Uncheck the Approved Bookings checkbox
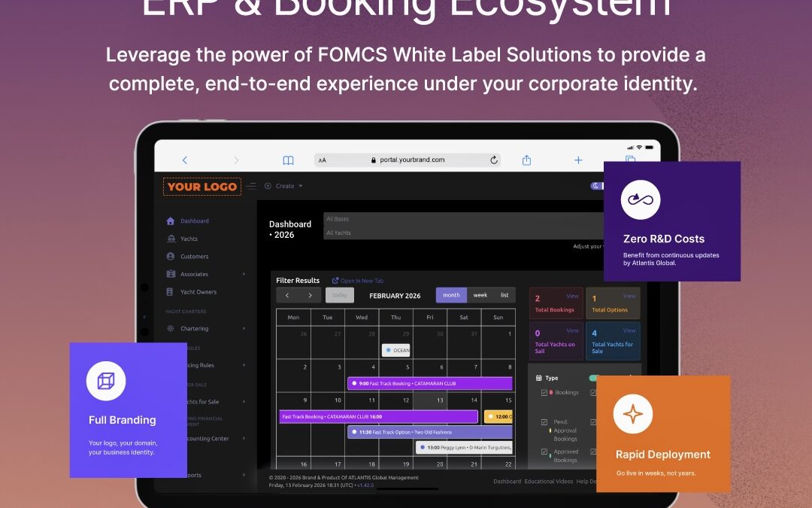This screenshot has width=812, height=508. [544, 452]
